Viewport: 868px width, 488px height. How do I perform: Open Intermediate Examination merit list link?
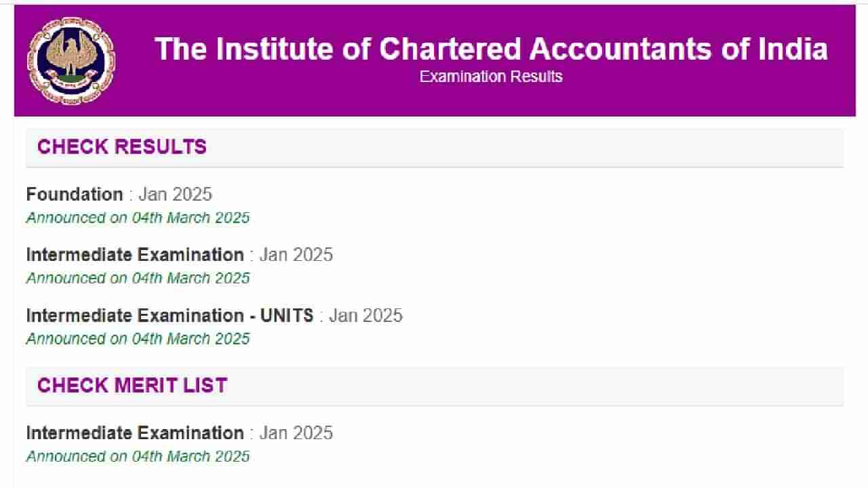135,433
